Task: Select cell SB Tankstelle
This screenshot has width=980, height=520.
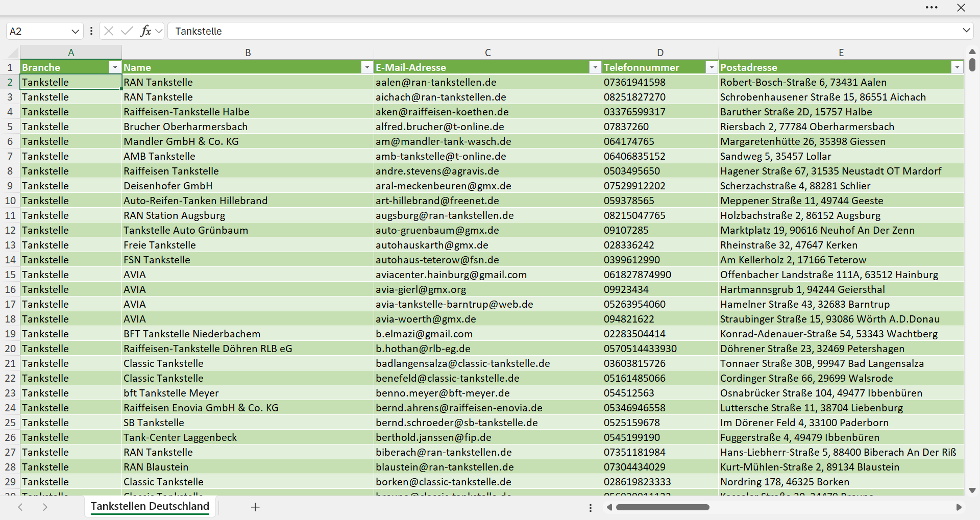Action: tap(248, 423)
